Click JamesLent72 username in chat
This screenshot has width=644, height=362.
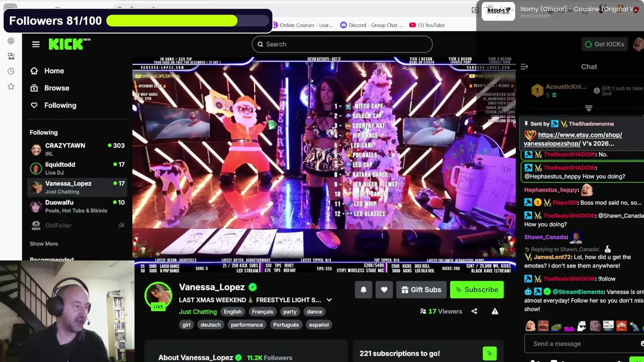[552, 257]
